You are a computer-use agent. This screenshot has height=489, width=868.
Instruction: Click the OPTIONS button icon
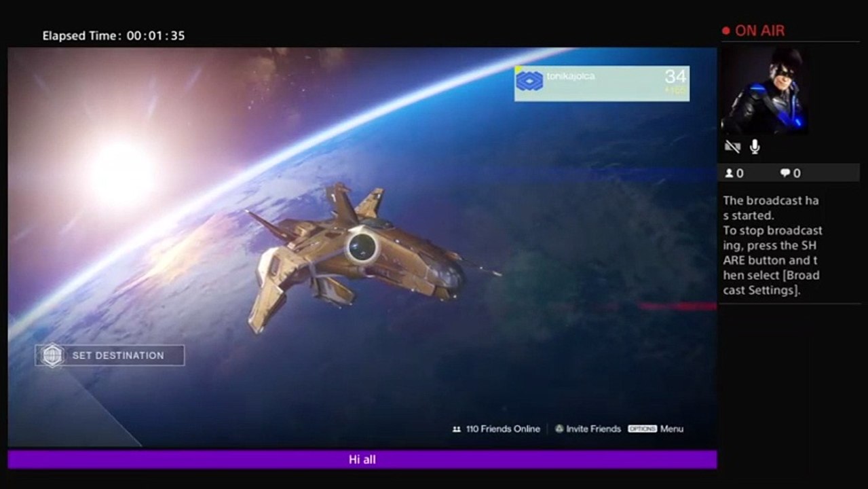[642, 429]
